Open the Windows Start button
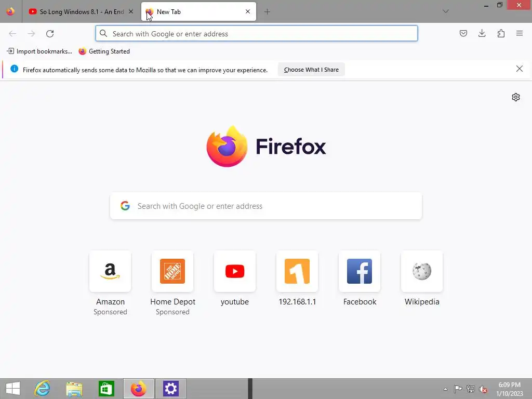Image resolution: width=532 pixels, height=399 pixels. click(x=13, y=389)
